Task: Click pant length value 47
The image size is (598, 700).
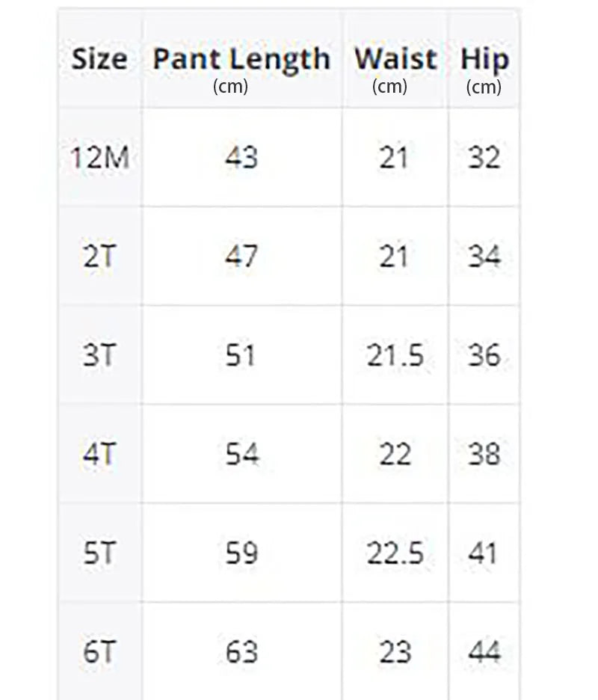Action: pyautogui.click(x=241, y=257)
